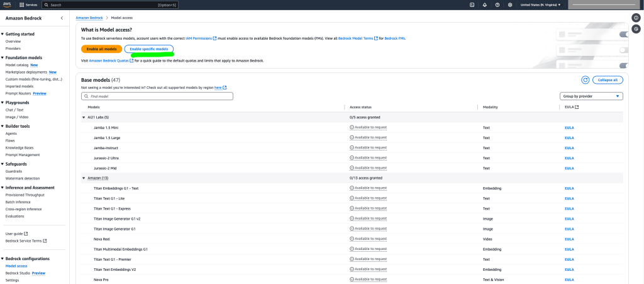Click the Services grid icon
The height and width of the screenshot is (284, 644).
22,4
